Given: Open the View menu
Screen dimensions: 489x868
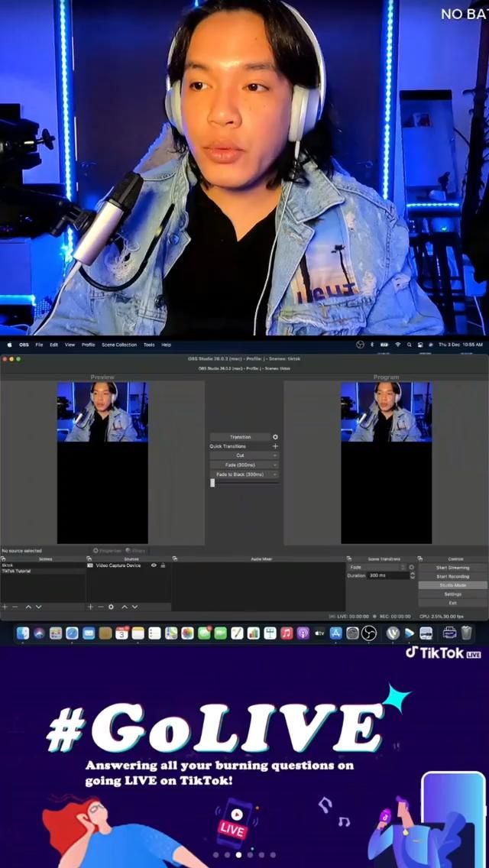Looking at the screenshot, I should click(70, 345).
